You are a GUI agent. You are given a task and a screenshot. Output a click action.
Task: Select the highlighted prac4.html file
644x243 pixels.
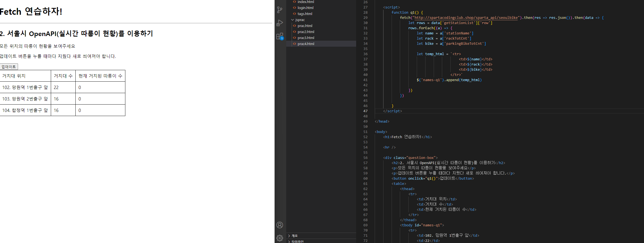321,44
